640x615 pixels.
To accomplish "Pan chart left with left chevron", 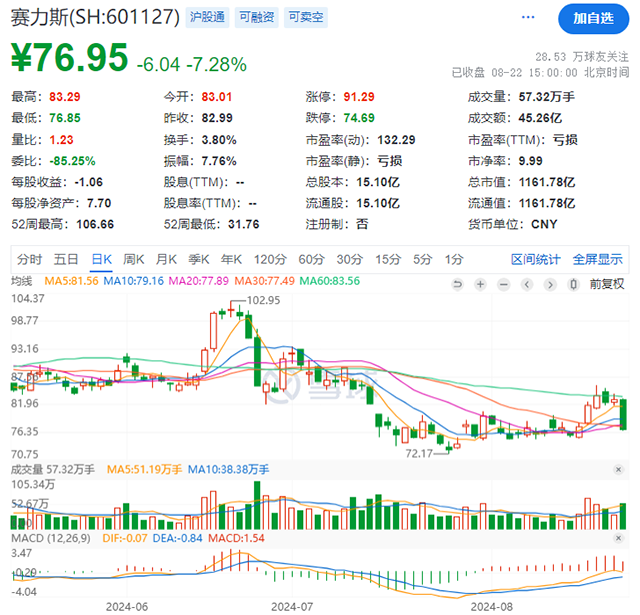I will pyautogui.click(x=527, y=284).
